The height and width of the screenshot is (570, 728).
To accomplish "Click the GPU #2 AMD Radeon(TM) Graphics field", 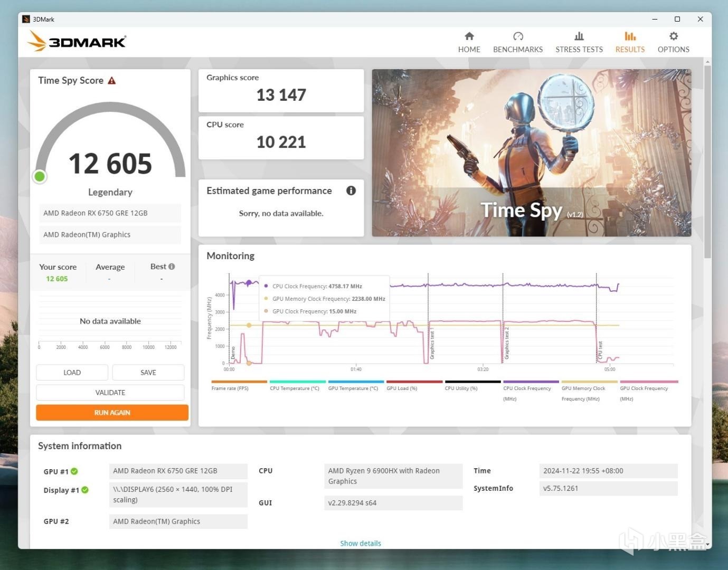I will [178, 521].
